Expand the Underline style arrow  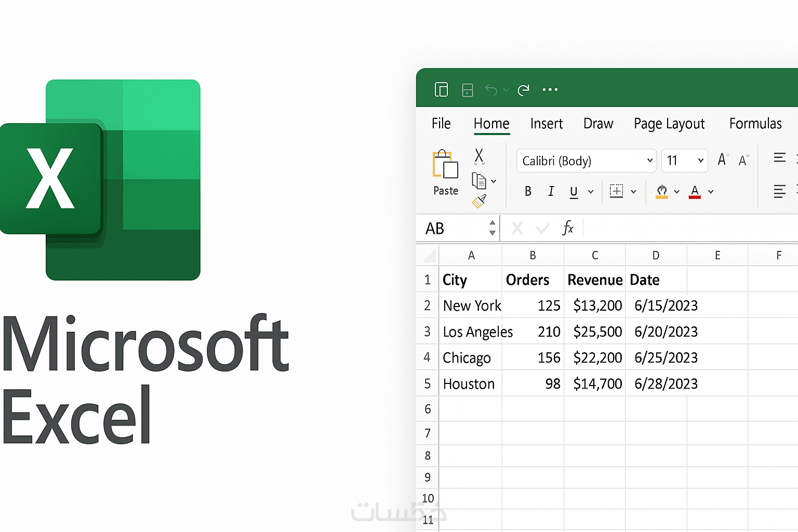pyautogui.click(x=591, y=192)
